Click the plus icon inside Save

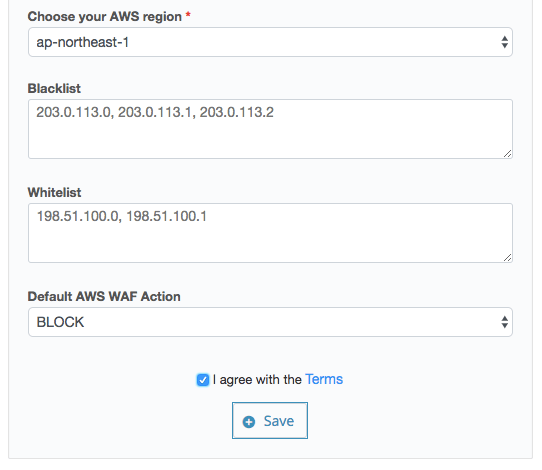249,422
